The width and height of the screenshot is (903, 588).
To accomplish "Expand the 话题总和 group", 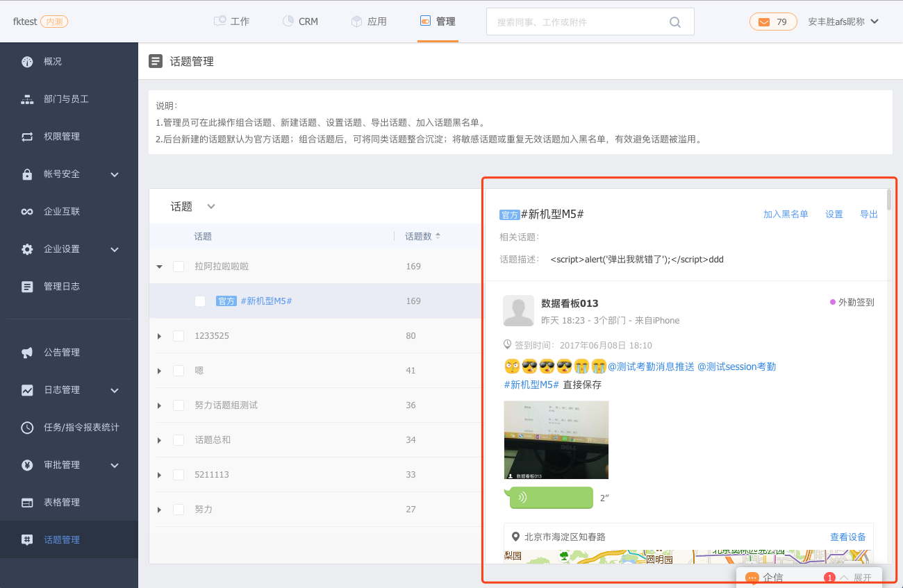I will click(159, 440).
